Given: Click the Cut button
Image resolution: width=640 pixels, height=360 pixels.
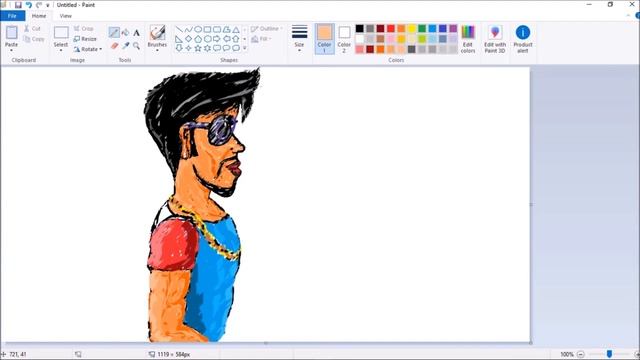Looking at the screenshot, I should 32,29.
